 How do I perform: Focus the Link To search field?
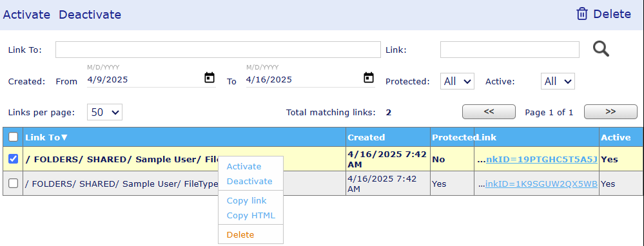pyautogui.click(x=218, y=50)
